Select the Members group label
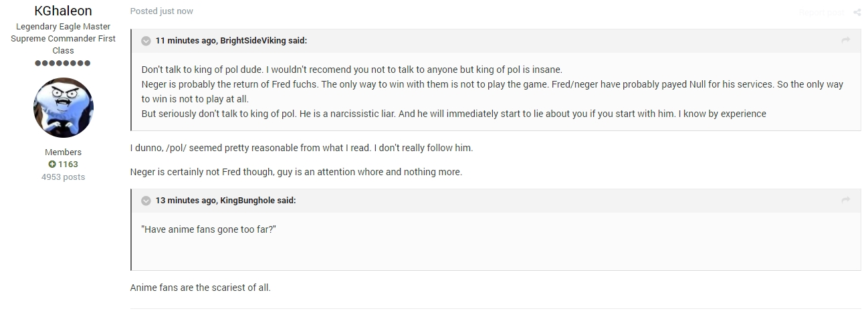Viewport: 868px width, 323px height. [x=64, y=152]
